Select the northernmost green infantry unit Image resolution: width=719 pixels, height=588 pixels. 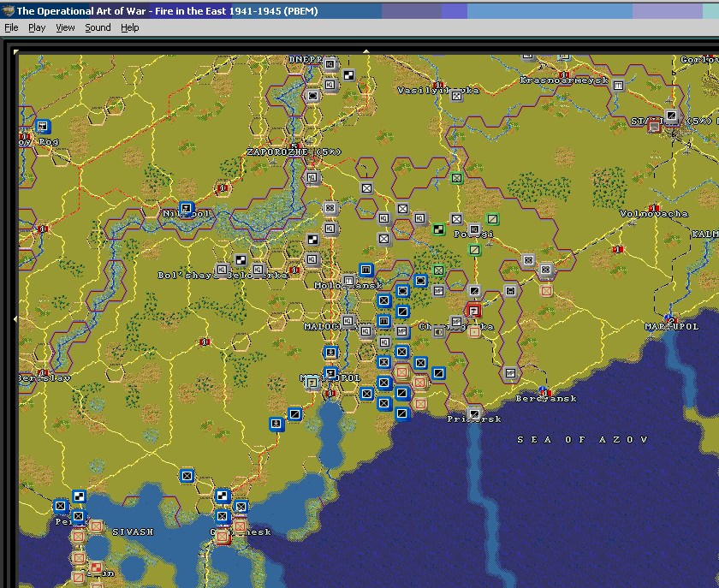[456, 178]
